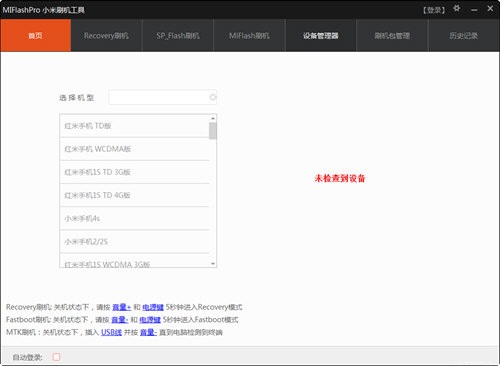
Task: Click the model list scroll-down arrow
Action: 213,264
